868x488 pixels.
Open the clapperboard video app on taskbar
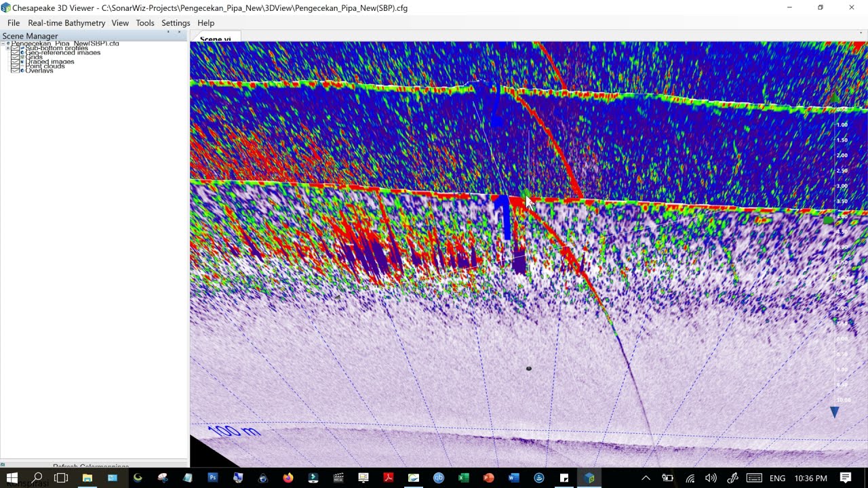pos(338,478)
